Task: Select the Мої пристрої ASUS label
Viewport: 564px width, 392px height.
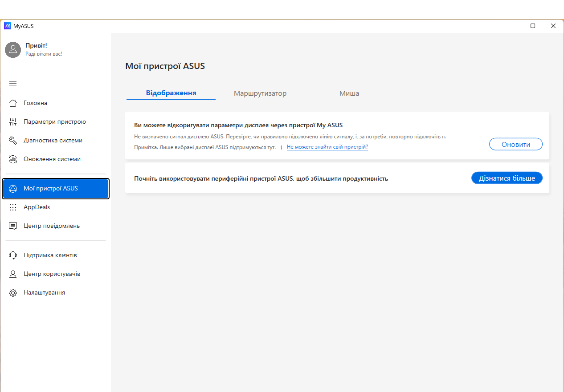Action: click(51, 188)
